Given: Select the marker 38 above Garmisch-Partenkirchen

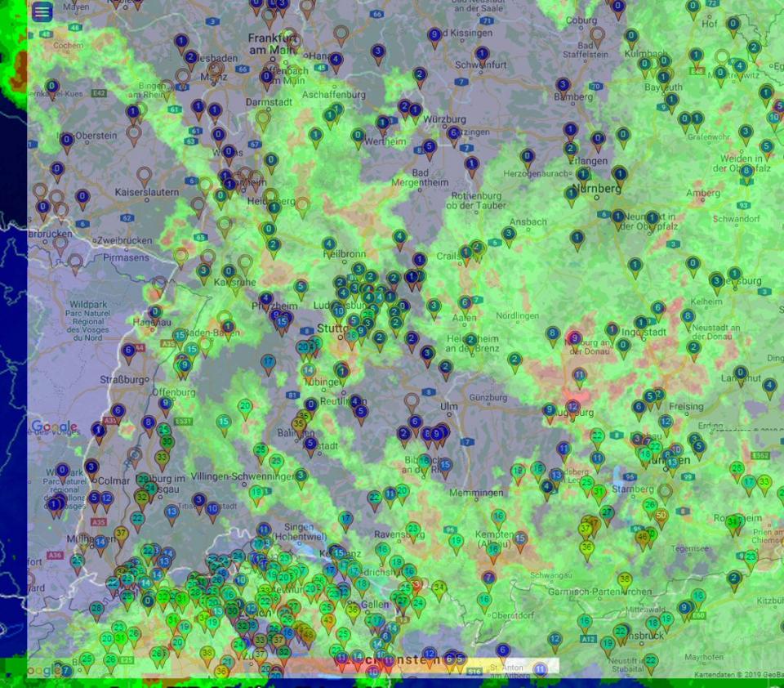Looking at the screenshot, I should tap(625, 580).
